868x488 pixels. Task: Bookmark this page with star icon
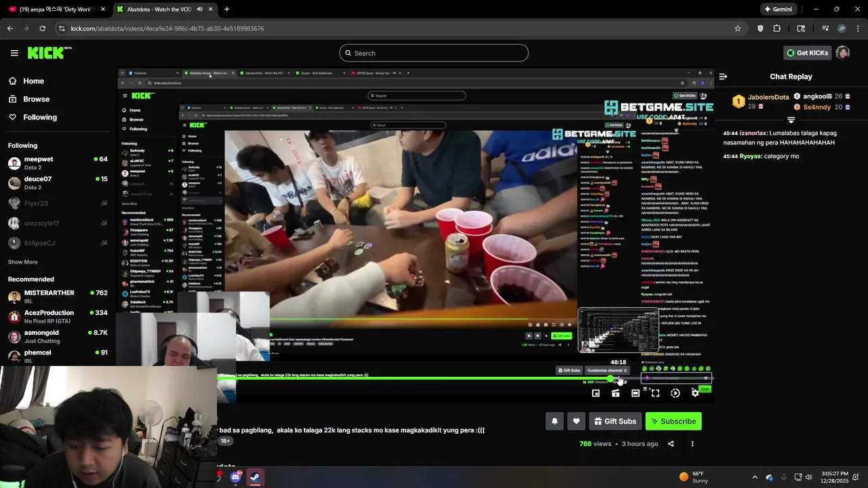tap(738, 28)
